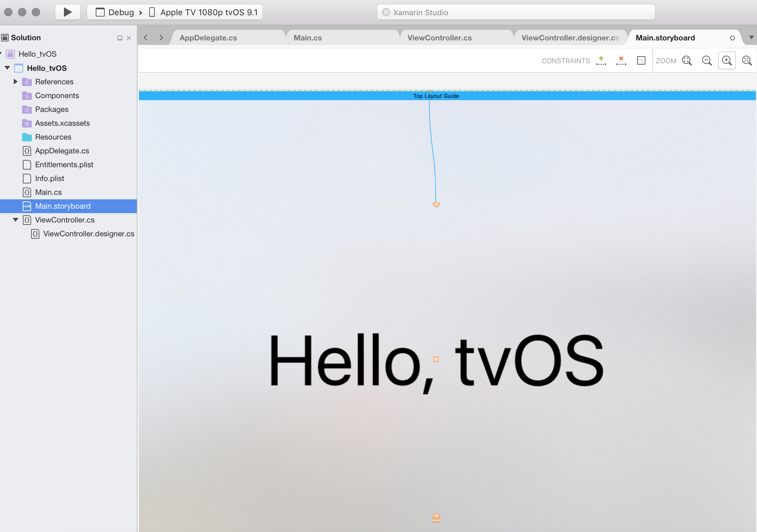Image resolution: width=757 pixels, height=532 pixels.
Task: Click the zoom reset magnifier icon
Action: (x=747, y=61)
